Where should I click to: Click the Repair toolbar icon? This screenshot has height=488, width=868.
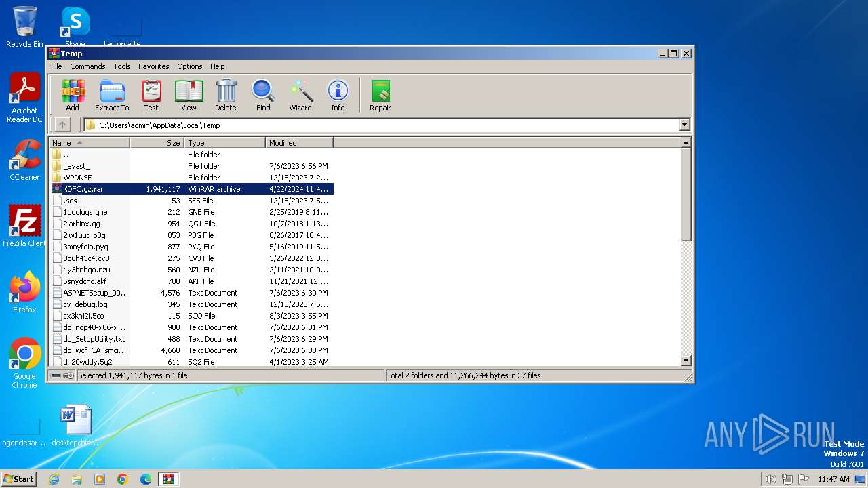point(380,95)
